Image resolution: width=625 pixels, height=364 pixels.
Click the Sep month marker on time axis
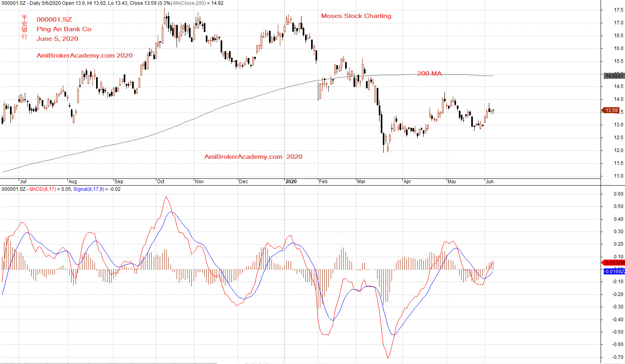[x=119, y=182]
